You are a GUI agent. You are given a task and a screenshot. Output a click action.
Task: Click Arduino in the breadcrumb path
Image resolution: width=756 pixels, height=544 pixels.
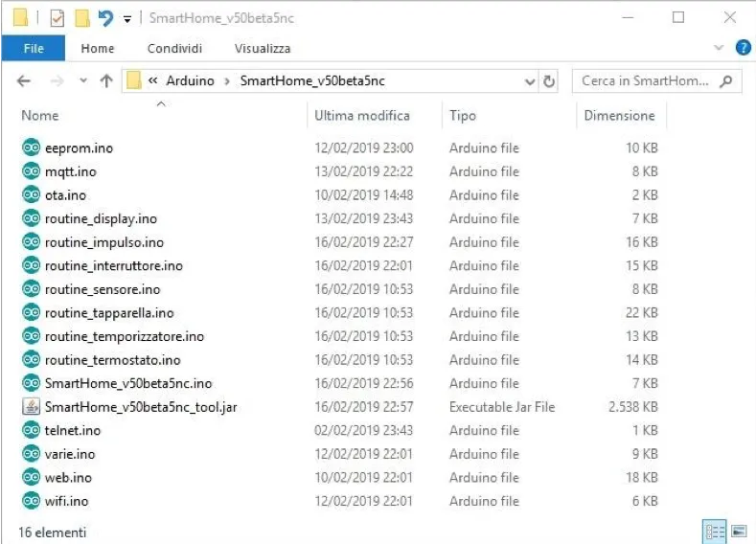[x=191, y=81]
